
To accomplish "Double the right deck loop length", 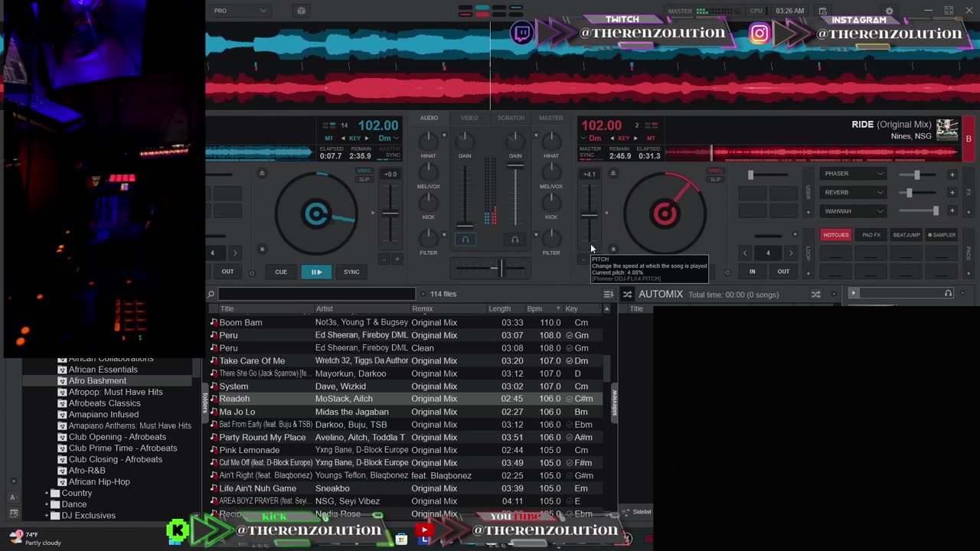I will coord(791,253).
